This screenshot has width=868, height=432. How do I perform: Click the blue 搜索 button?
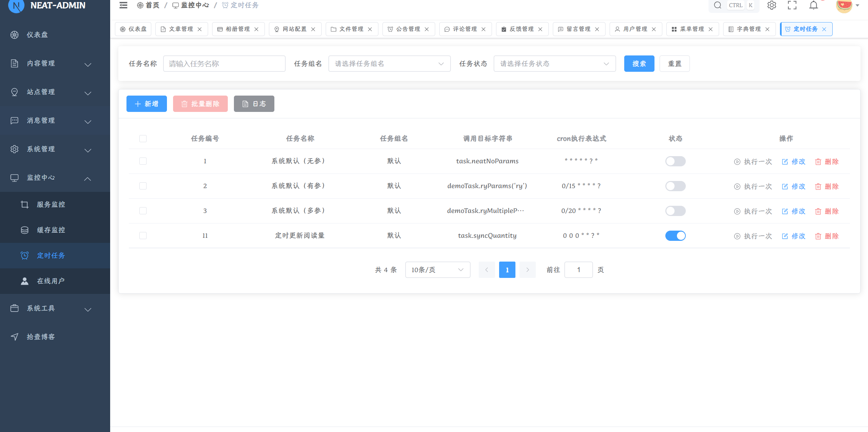639,64
